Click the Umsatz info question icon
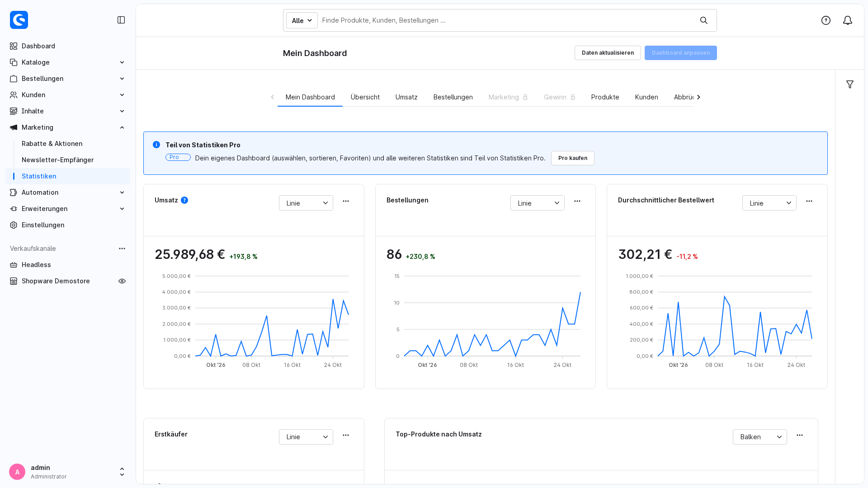868x488 pixels. pyautogui.click(x=184, y=200)
